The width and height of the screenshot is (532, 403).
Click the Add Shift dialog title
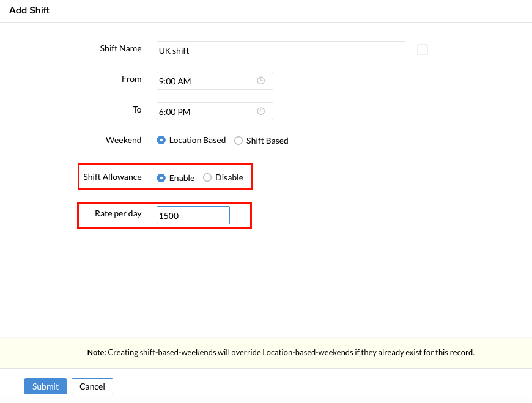29,10
